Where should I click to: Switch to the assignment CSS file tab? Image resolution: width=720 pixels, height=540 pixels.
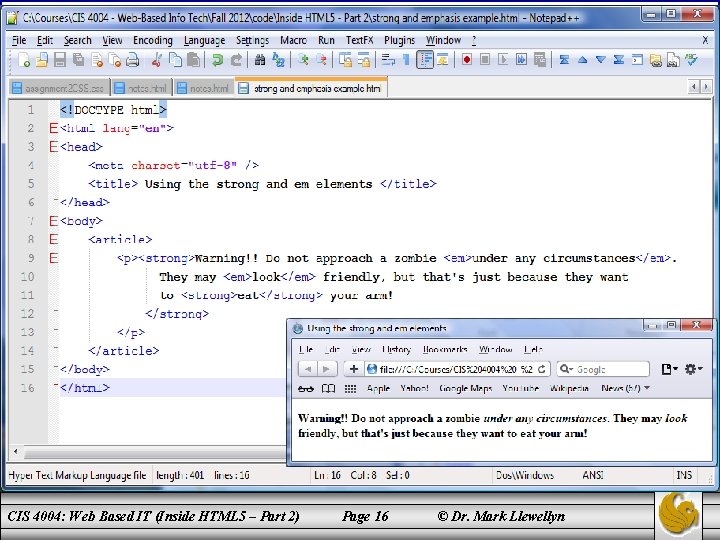click(59, 88)
